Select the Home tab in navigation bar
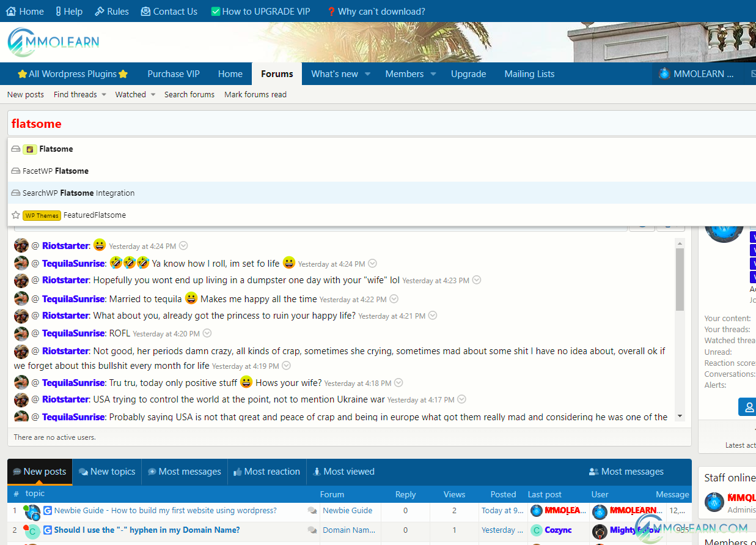 coord(230,74)
